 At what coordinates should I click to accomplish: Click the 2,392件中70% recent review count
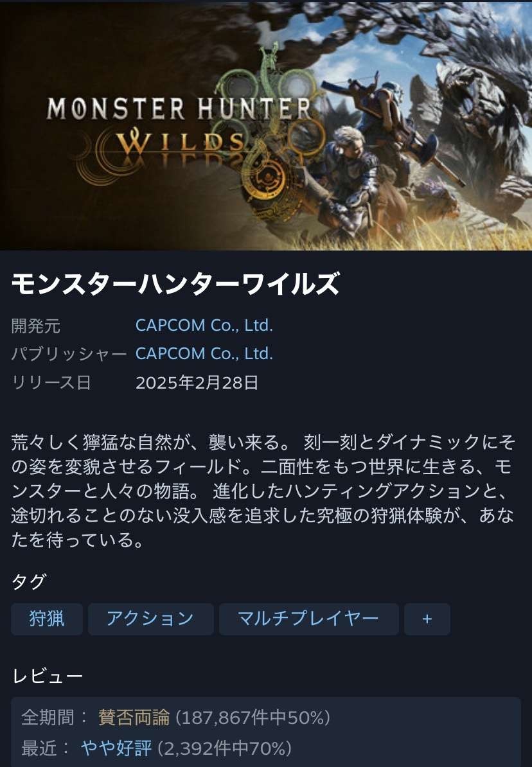pos(224,748)
